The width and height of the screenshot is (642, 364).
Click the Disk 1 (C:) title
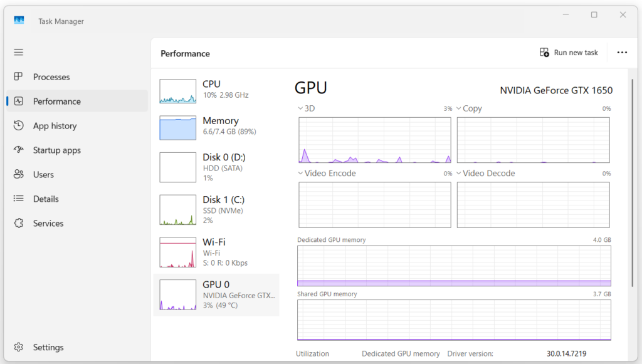point(224,200)
